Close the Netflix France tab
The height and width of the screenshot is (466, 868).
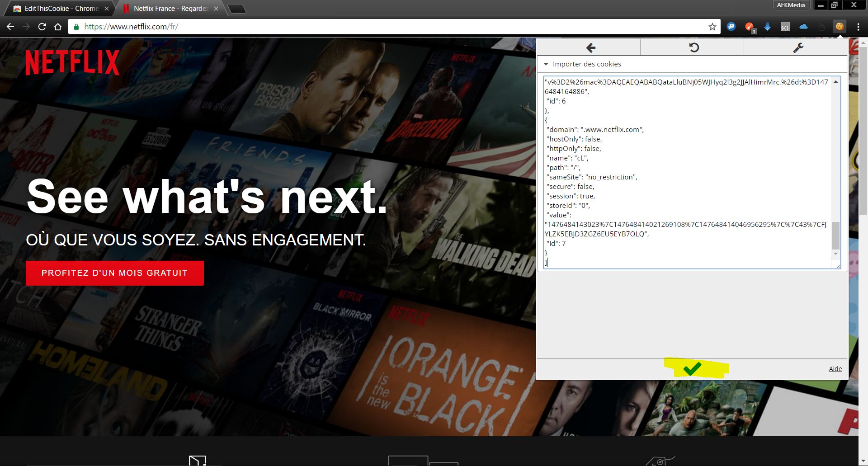216,9
